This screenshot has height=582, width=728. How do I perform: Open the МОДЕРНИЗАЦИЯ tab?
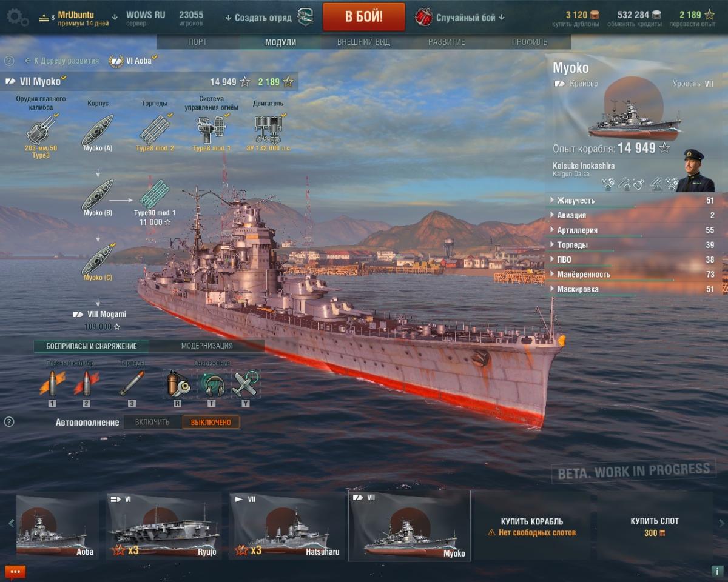[x=207, y=346]
